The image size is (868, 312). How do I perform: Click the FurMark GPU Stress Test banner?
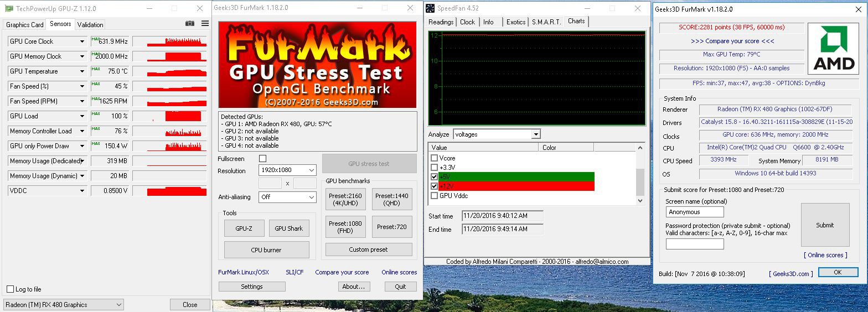click(317, 65)
